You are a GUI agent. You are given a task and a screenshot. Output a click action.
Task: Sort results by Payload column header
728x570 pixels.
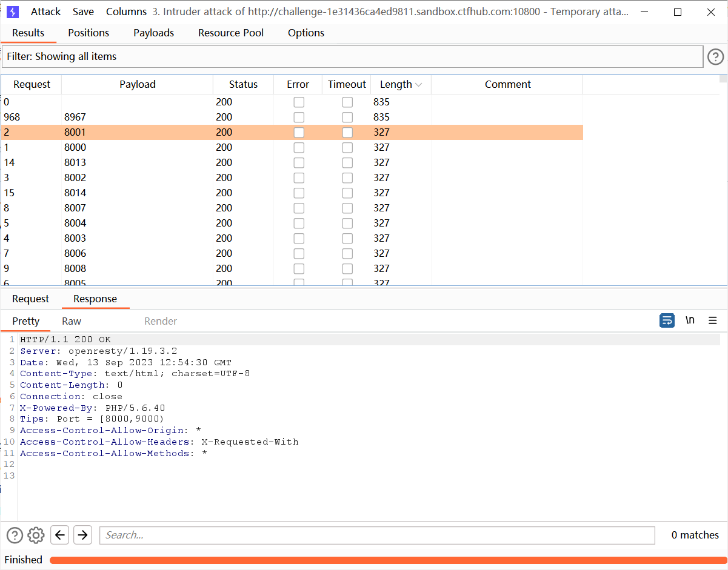click(x=138, y=84)
